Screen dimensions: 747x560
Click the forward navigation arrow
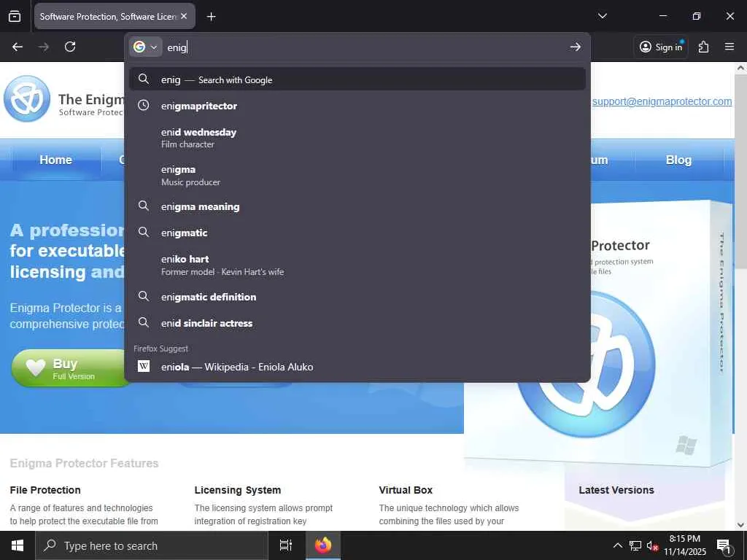pyautogui.click(x=44, y=47)
